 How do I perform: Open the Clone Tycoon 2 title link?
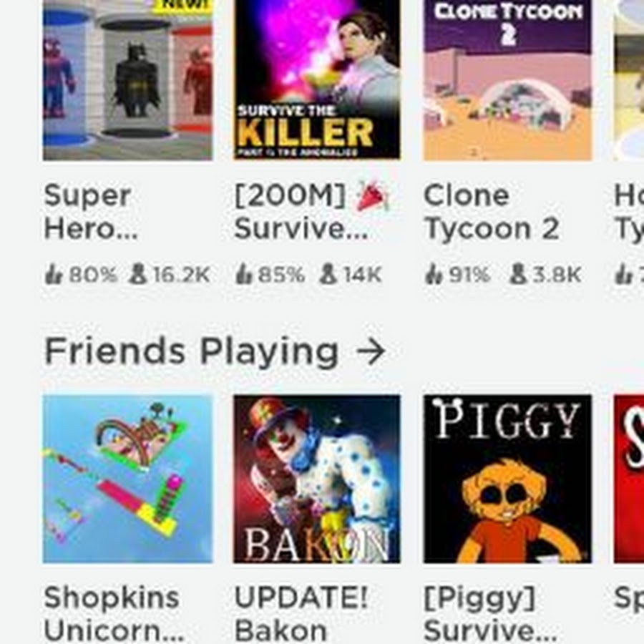coord(492,213)
